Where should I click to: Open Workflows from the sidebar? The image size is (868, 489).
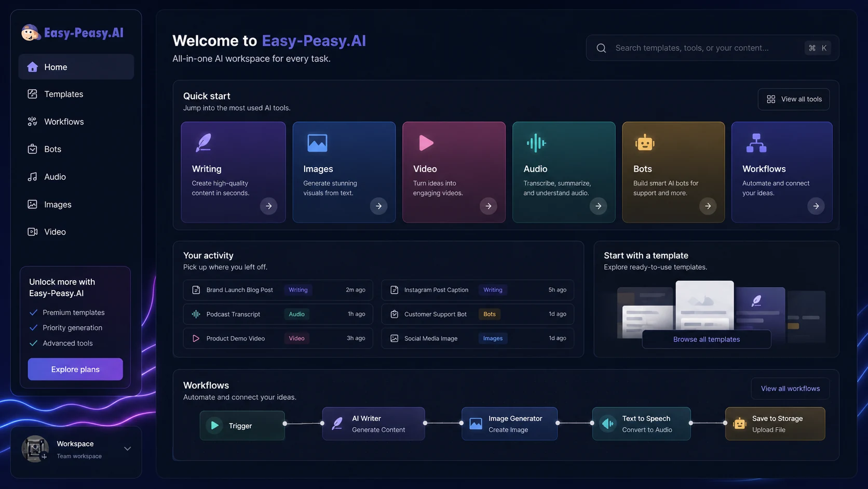tap(76, 122)
